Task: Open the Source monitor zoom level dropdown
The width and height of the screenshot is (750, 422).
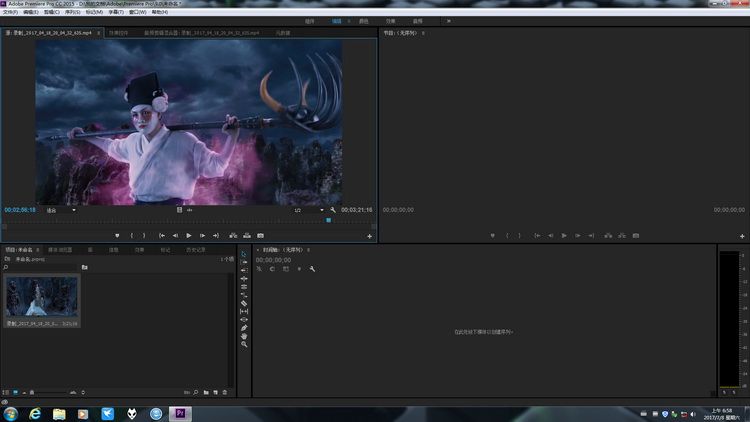Action: [61, 210]
